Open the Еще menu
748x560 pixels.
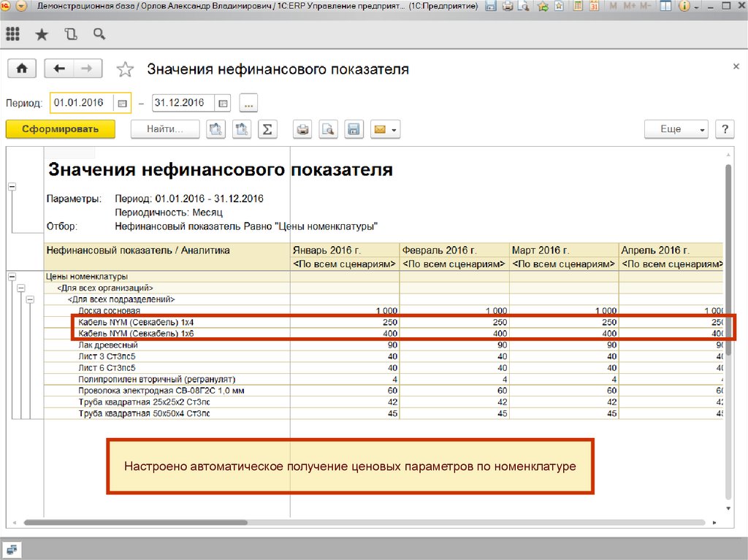click(x=676, y=129)
